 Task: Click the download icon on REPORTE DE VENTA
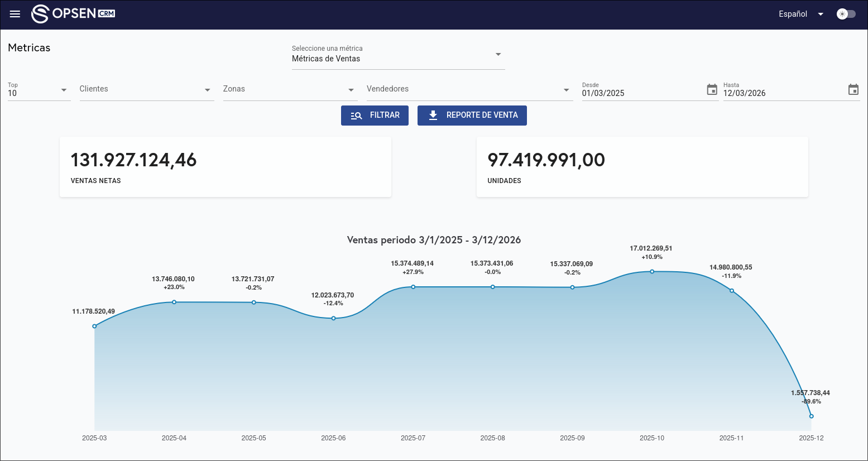coord(433,116)
